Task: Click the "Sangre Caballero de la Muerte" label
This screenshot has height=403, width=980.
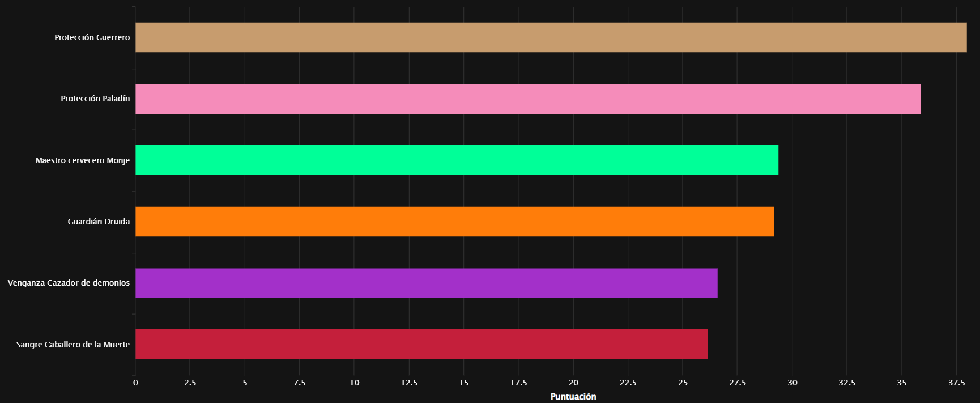Action: coord(73,345)
